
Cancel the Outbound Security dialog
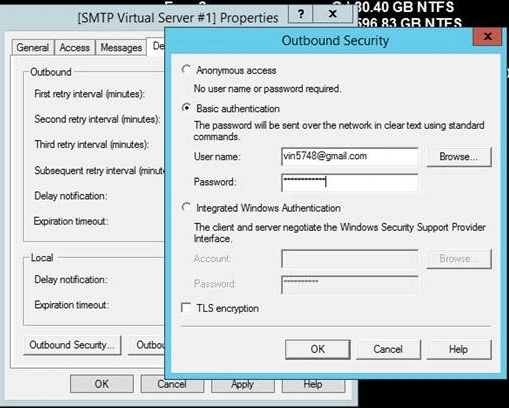click(x=388, y=349)
